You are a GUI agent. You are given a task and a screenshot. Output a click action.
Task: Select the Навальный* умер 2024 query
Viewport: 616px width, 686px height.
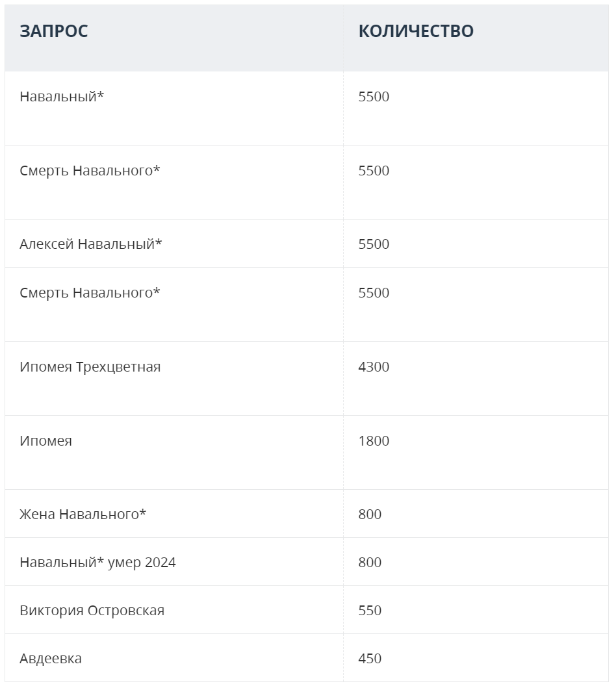(x=97, y=563)
